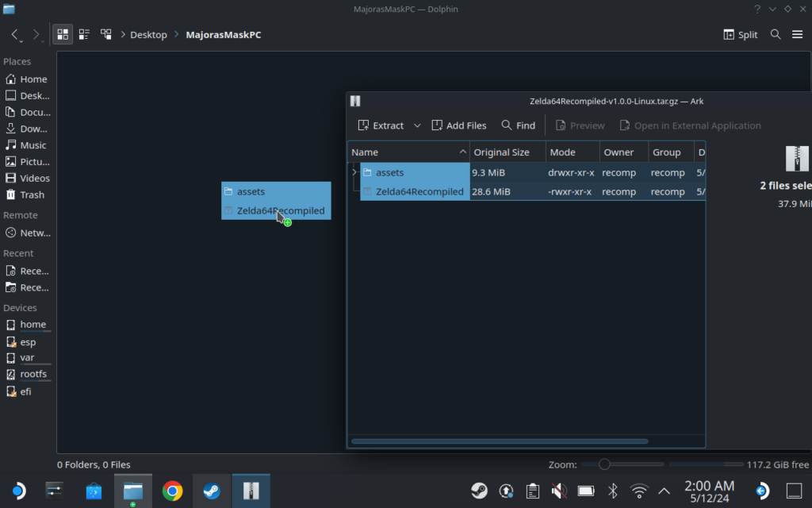This screenshot has height=508, width=812.
Task: Open efi device in sidebar
Action: point(27,392)
